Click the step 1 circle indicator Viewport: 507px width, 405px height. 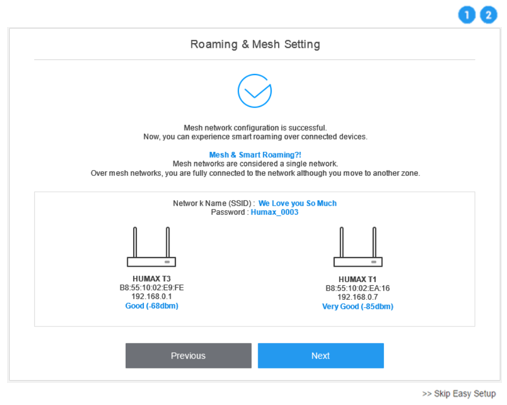tap(466, 15)
